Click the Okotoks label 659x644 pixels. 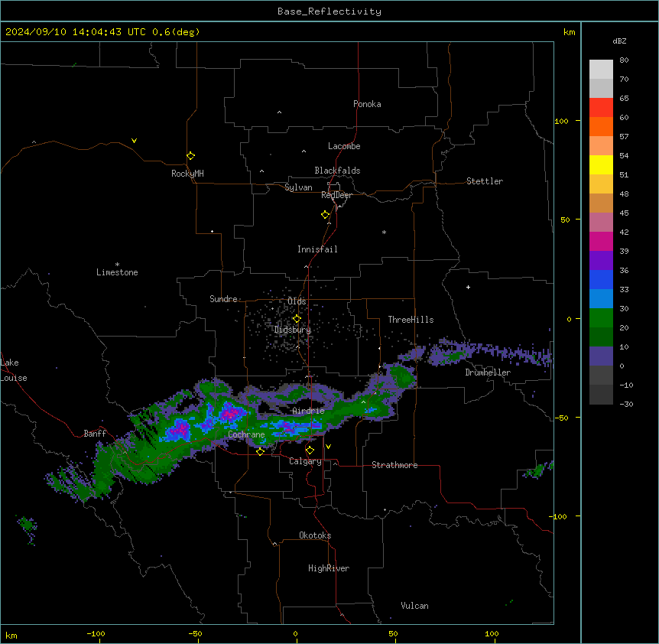pyautogui.click(x=315, y=535)
